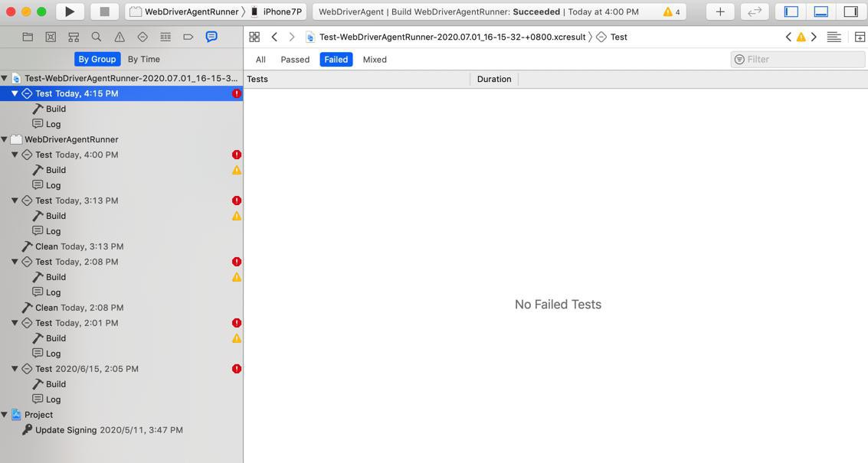This screenshot has height=463, width=868.
Task: Jump to the next issue arrow
Action: tap(814, 37)
